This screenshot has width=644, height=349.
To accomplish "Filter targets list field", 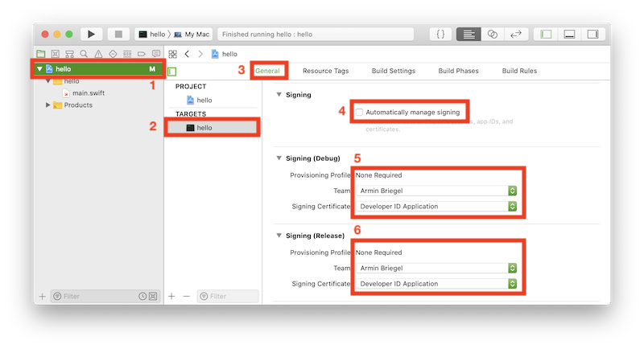I will coord(228,296).
